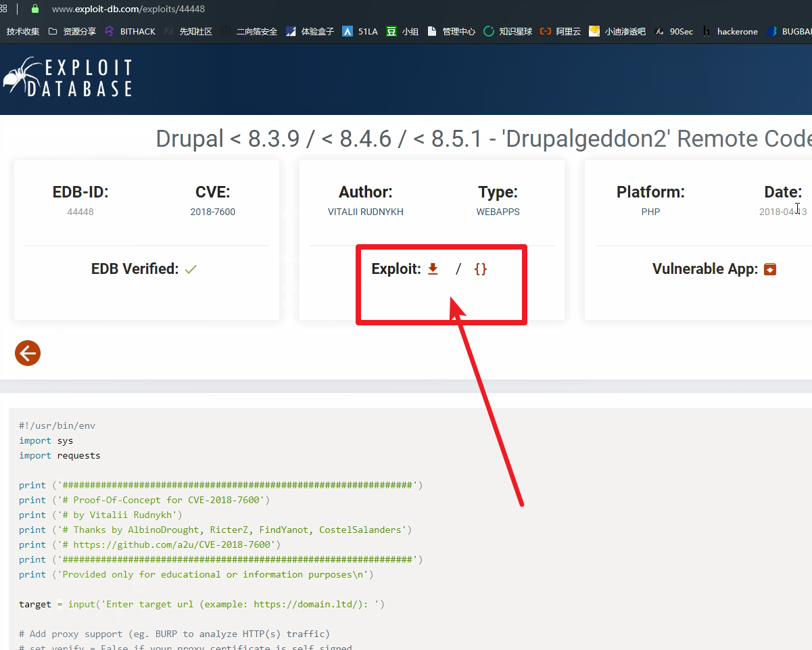The width and height of the screenshot is (812, 650).
Task: Click the 'target = input' code line
Action: (x=201, y=604)
